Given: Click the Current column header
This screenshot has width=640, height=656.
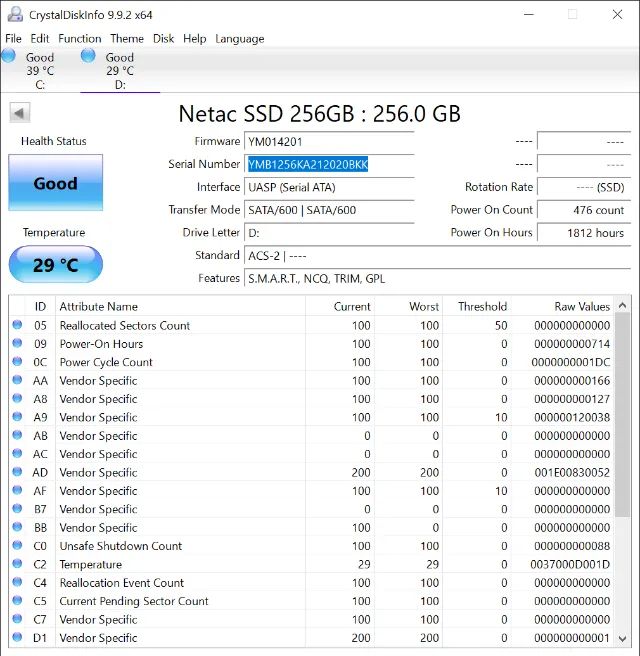Looking at the screenshot, I should 340,307.
